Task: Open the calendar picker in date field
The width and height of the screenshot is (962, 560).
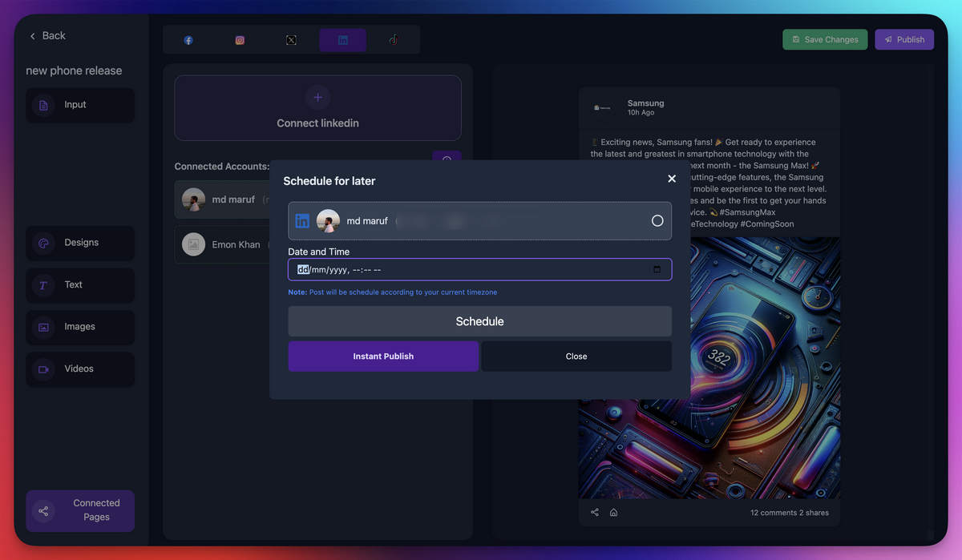Action: [657, 269]
